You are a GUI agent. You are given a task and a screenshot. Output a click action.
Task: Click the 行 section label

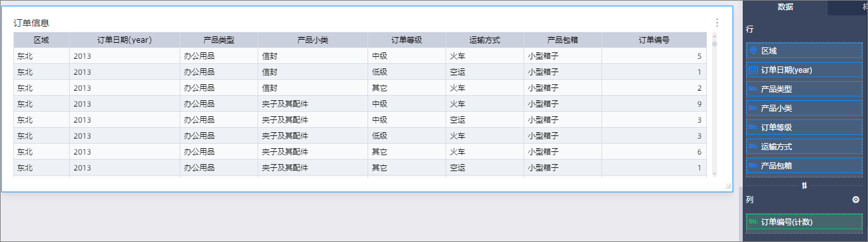coord(749,29)
